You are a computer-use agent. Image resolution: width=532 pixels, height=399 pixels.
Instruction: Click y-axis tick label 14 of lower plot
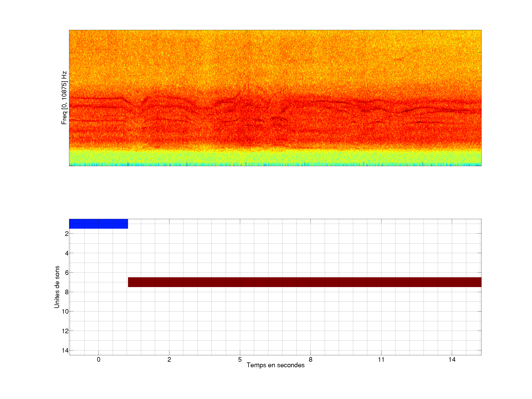coord(65,350)
